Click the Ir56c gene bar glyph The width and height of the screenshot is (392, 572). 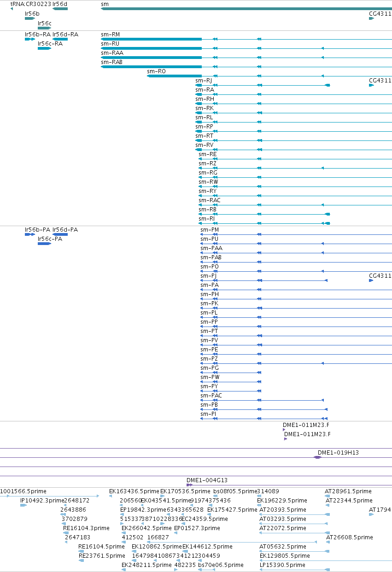coord(44,28)
